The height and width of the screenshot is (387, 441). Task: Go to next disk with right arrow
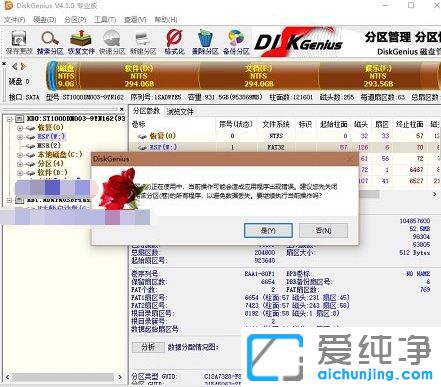coord(23,66)
